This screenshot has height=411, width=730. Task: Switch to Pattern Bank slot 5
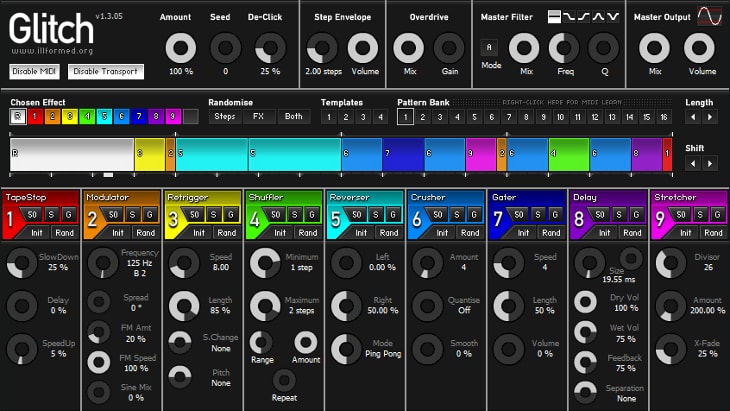pos(474,117)
